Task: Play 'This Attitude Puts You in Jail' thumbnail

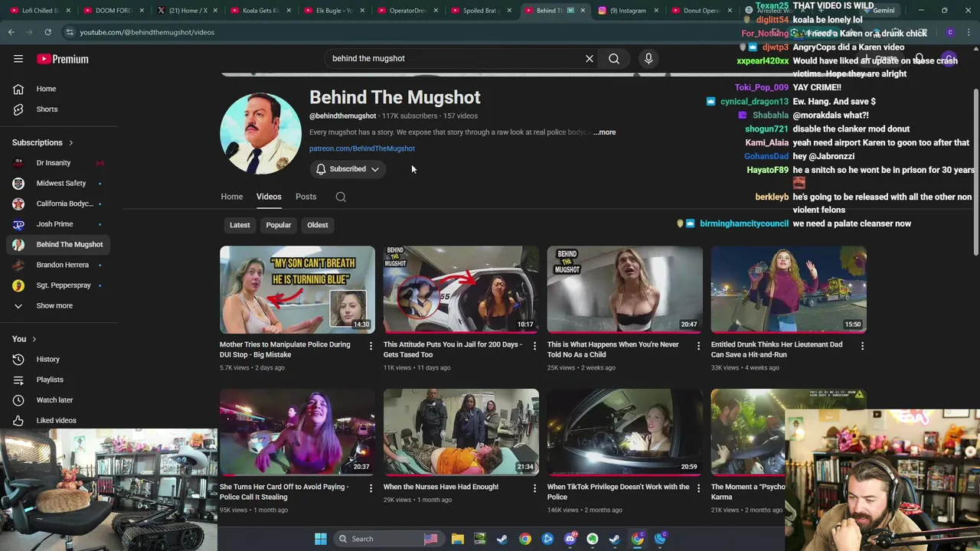Action: (461, 289)
